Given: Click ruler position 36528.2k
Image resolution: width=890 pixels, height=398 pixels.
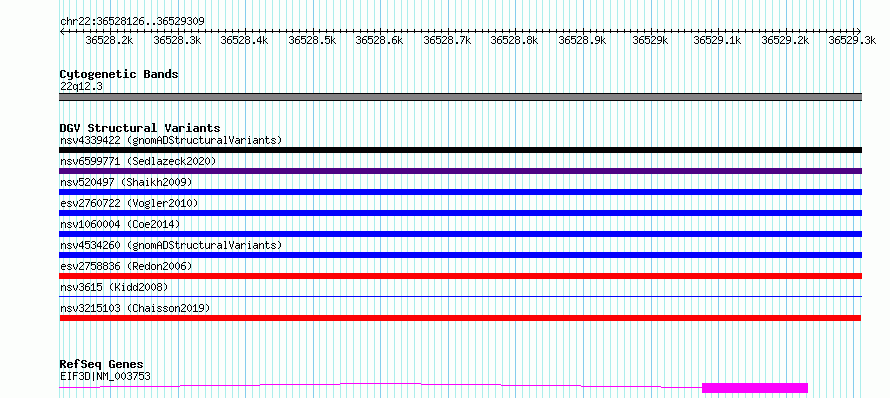Looking at the screenshot, I should pos(109,40).
